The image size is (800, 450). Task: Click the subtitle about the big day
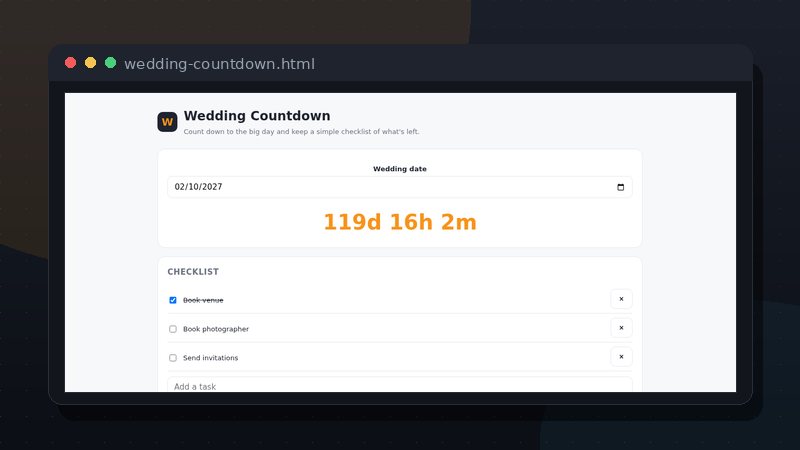301,132
